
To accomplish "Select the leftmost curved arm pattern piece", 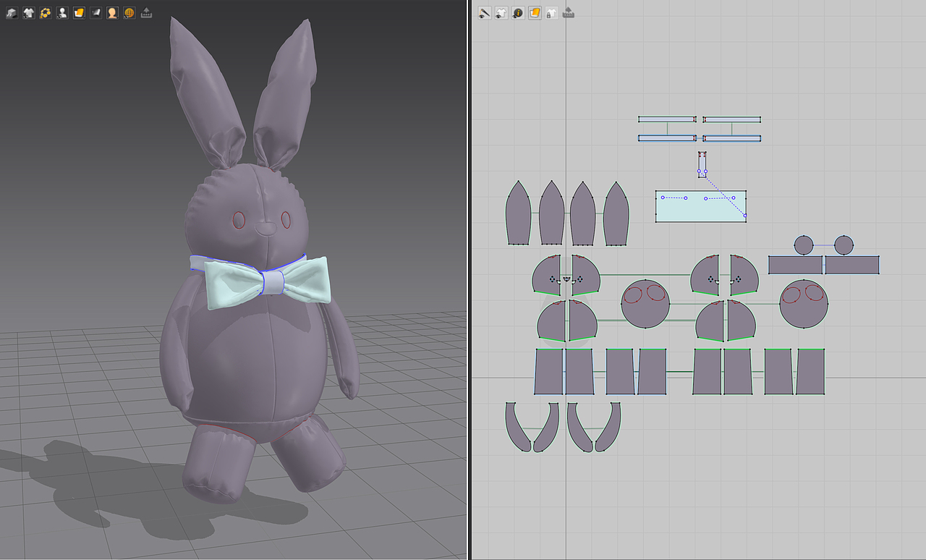I will click(x=517, y=427).
